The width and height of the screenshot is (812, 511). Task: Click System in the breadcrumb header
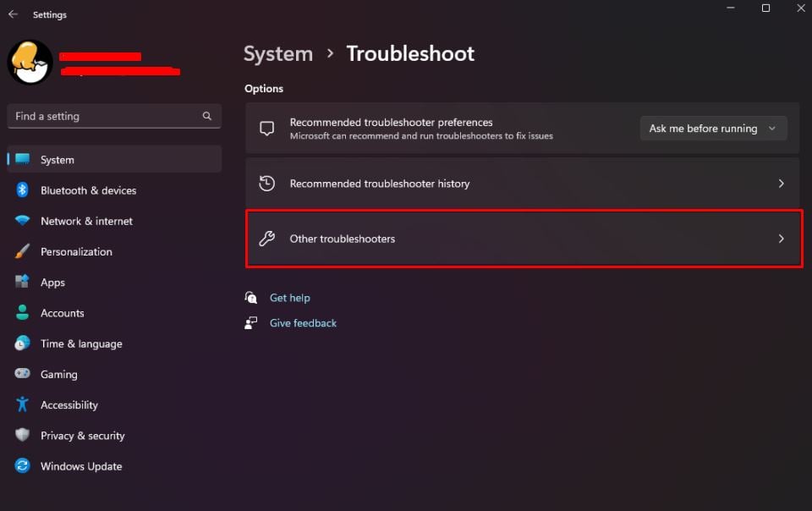(x=278, y=53)
